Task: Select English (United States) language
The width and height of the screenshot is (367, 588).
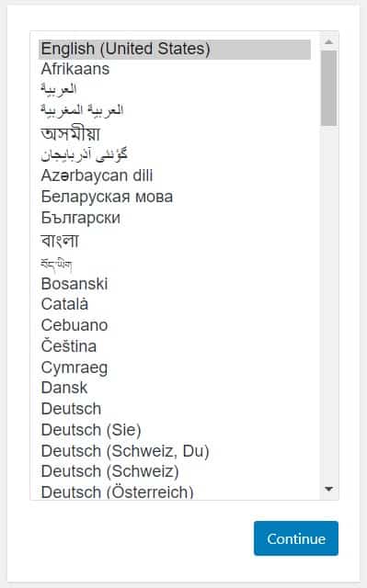Action: pos(175,49)
